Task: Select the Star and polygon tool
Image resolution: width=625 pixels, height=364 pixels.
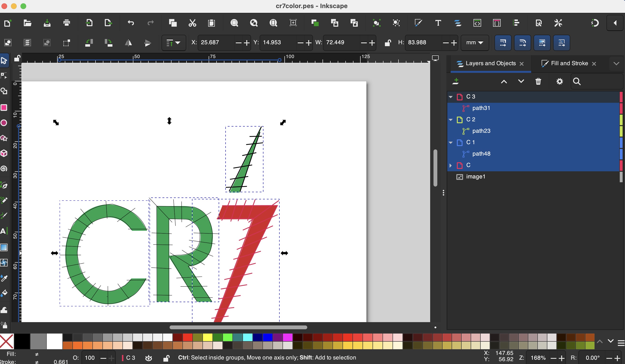Action: (x=4, y=138)
